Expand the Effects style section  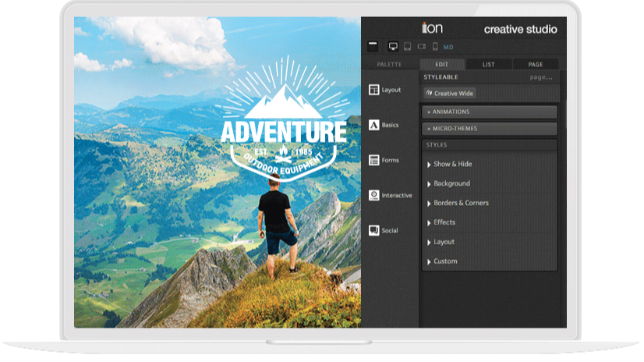[444, 222]
